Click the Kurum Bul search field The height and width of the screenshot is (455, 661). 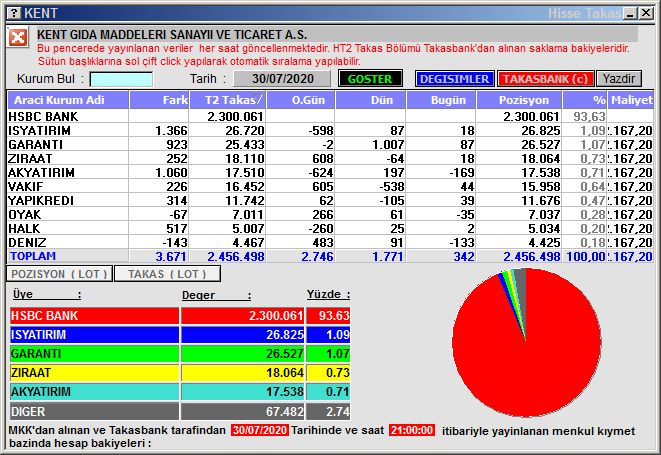click(121, 79)
